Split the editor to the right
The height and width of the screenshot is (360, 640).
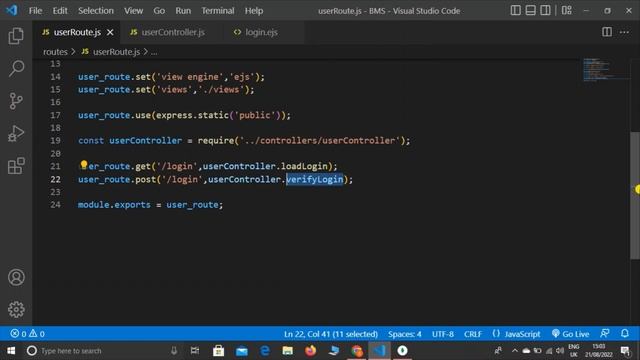[x=607, y=32]
